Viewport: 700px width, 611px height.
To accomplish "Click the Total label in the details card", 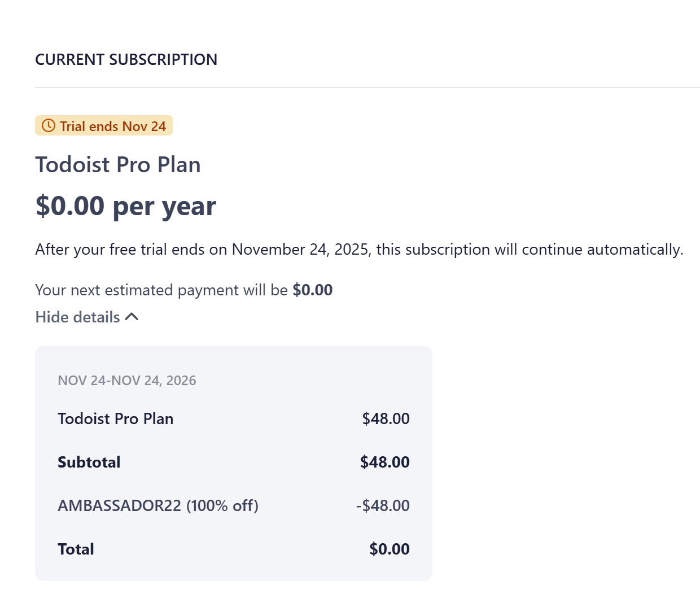I will (76, 549).
